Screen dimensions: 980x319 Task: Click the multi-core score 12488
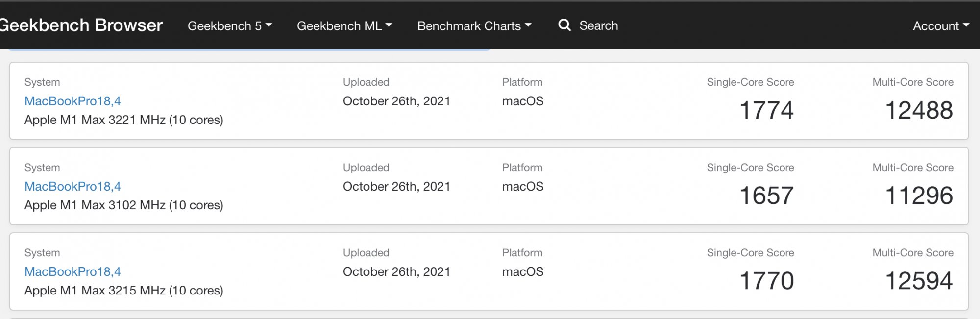coord(919,110)
